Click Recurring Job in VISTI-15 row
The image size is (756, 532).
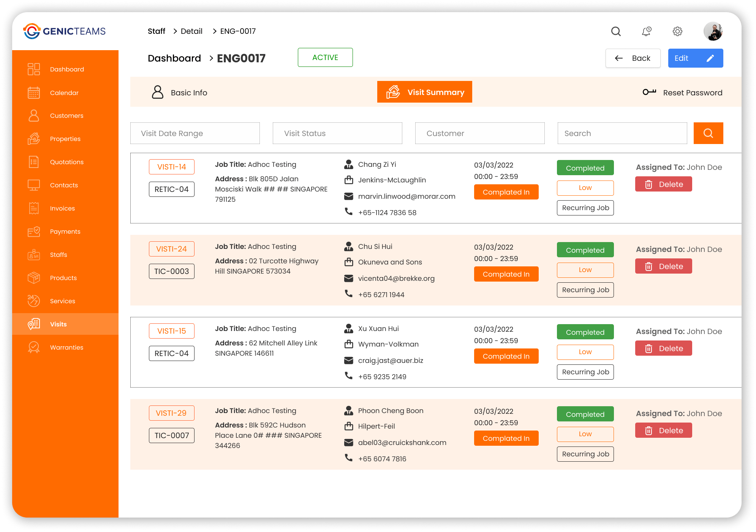(x=585, y=372)
